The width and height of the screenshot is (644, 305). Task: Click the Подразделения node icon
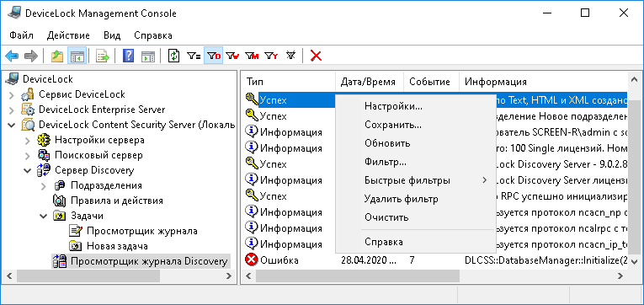click(60, 185)
